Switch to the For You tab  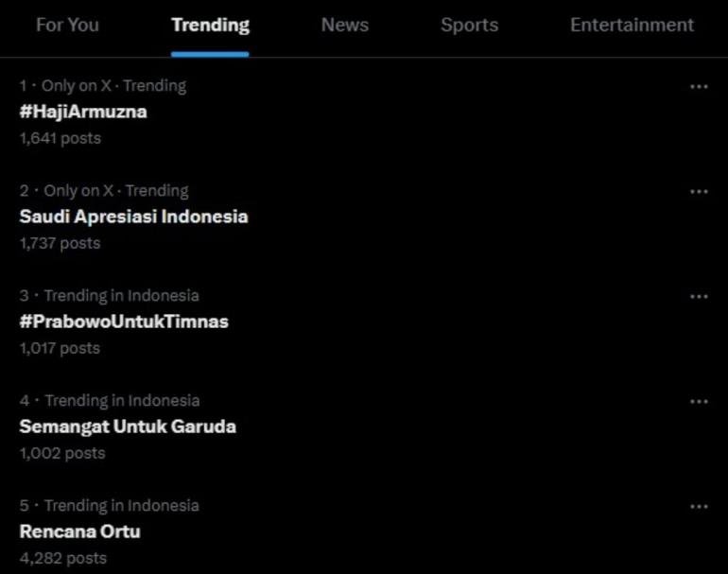click(68, 26)
